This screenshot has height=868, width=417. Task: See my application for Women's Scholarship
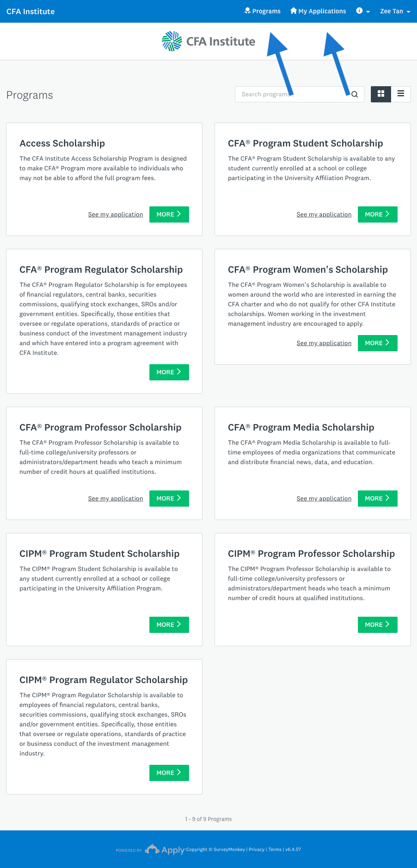point(324,343)
